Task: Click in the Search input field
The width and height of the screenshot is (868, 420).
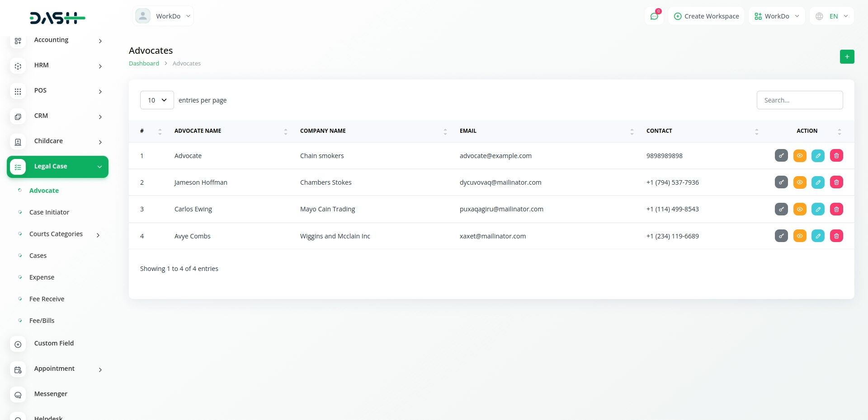Action: point(799,100)
